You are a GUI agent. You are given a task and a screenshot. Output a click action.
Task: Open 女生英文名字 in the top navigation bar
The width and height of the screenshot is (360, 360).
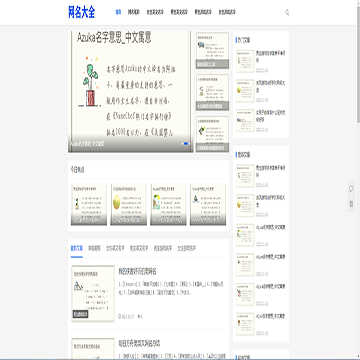coord(155,12)
